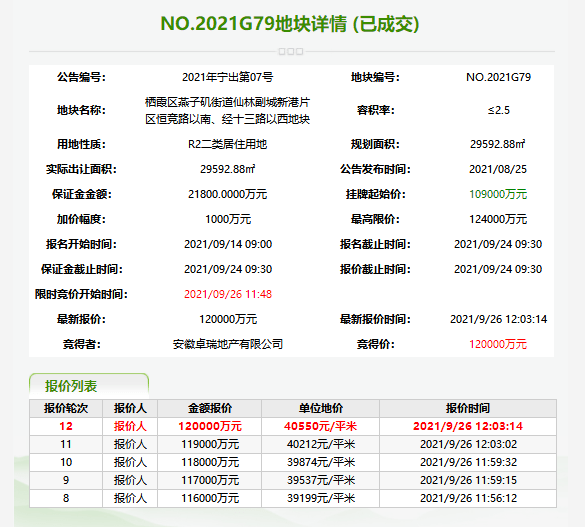Image resolution: width=585 pixels, height=527 pixels.
Task: Click the parcel number value NO.2021G79
Action: coord(498,77)
